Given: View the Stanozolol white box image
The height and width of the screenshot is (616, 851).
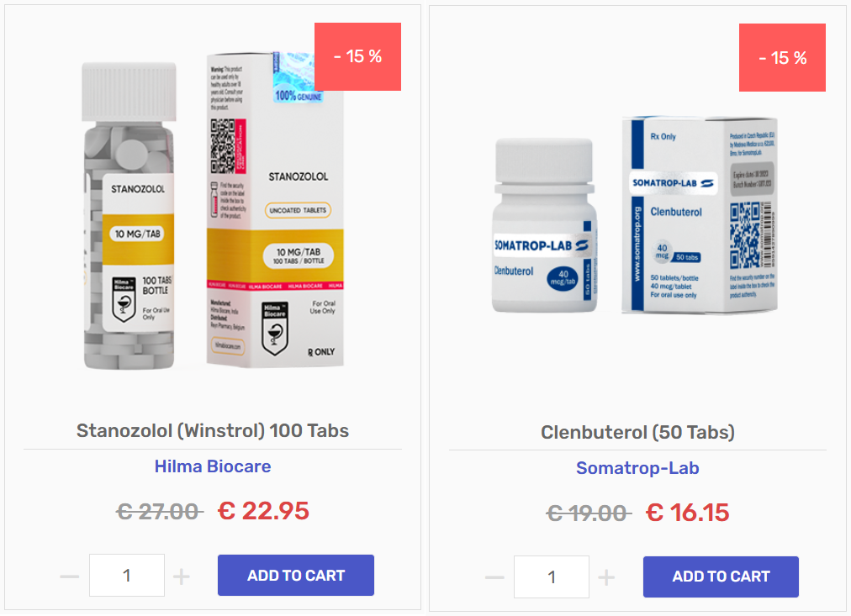Looking at the screenshot, I should (275, 209).
